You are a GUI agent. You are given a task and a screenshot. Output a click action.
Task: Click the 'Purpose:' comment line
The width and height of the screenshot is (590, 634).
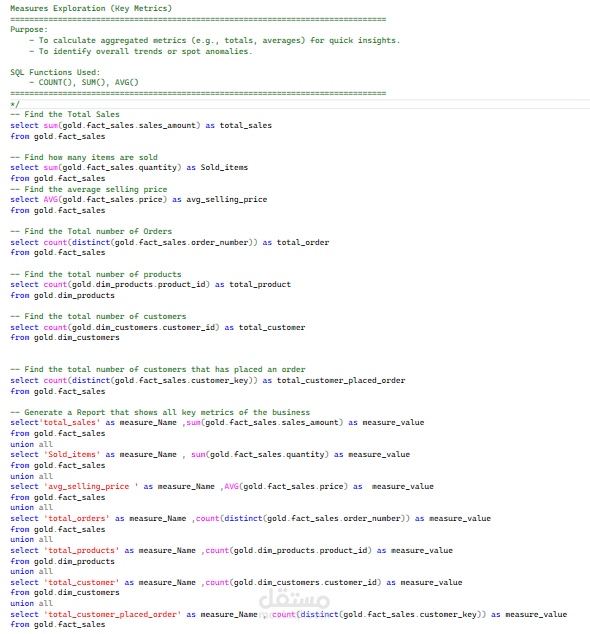pyautogui.click(x=29, y=30)
